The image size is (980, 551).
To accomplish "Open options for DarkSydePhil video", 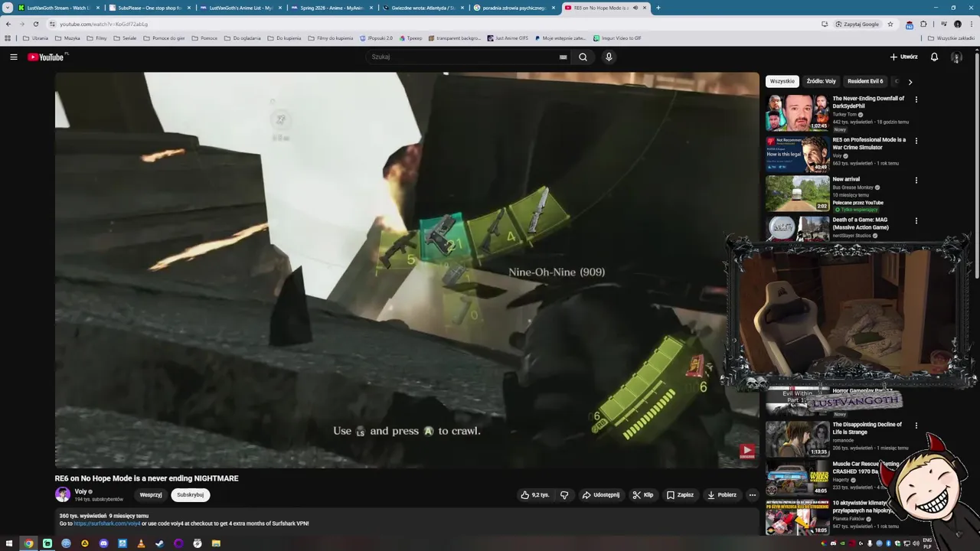I will 916,99.
